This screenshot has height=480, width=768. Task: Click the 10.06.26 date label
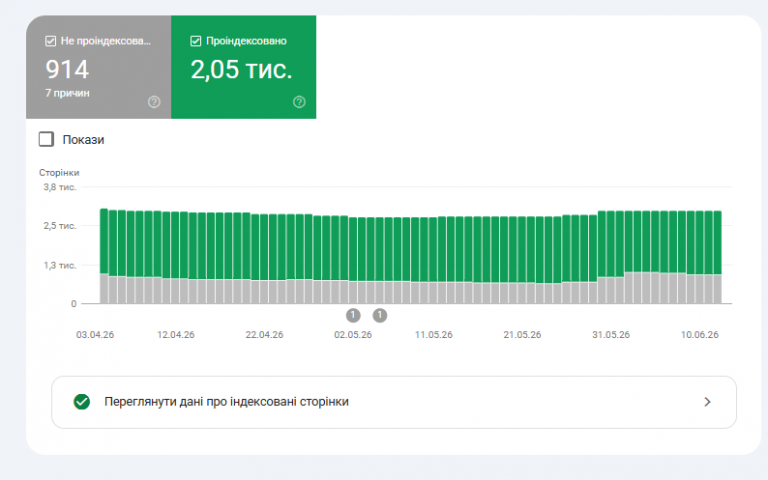click(700, 335)
